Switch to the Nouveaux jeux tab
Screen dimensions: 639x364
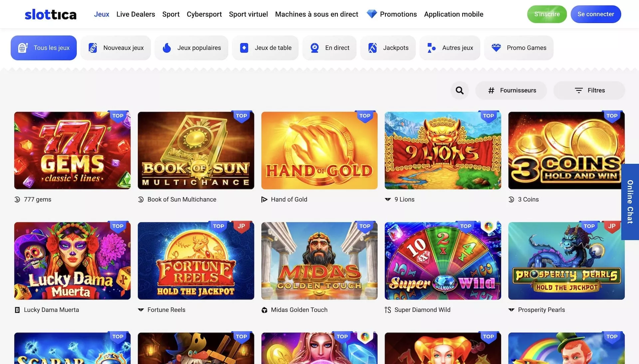coord(116,48)
